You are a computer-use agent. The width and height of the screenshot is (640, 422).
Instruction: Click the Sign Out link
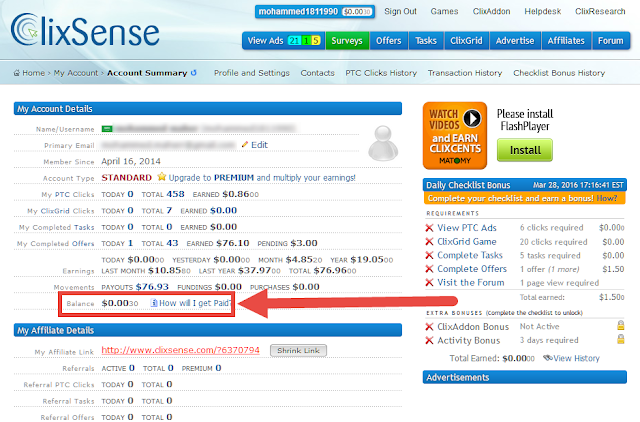400,11
